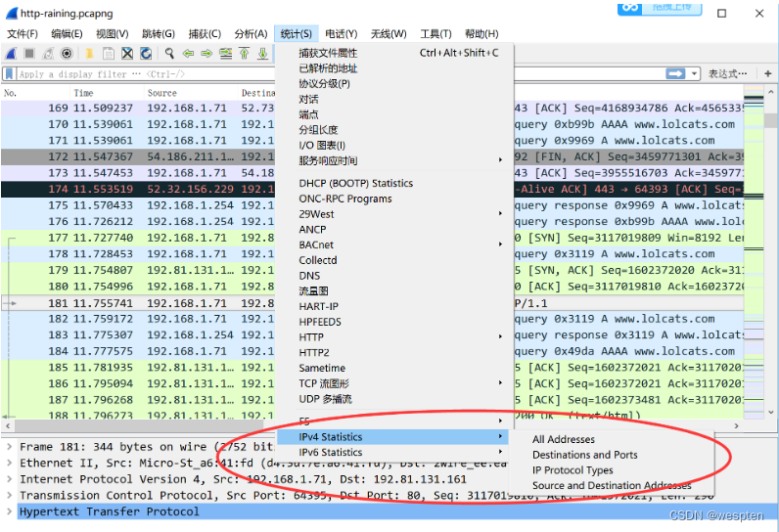Find a packet with the magnifier icon
Viewport: 779px width, 532px height.
click(x=170, y=53)
